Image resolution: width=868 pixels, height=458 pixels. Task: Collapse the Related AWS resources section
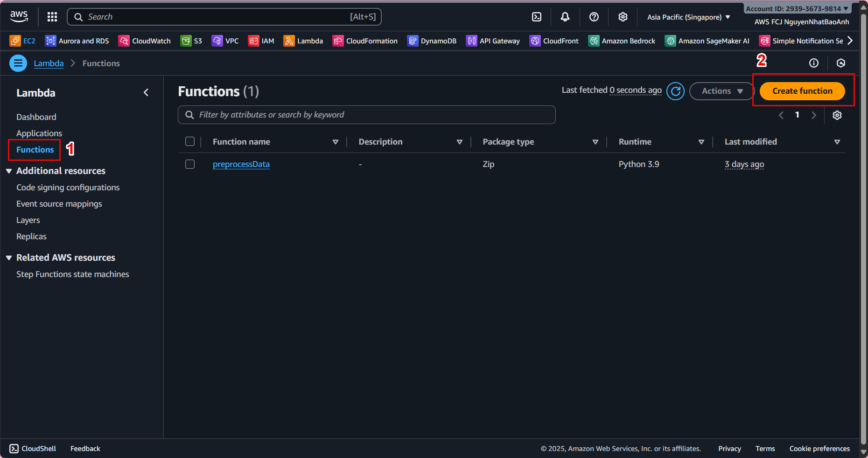[9, 258]
